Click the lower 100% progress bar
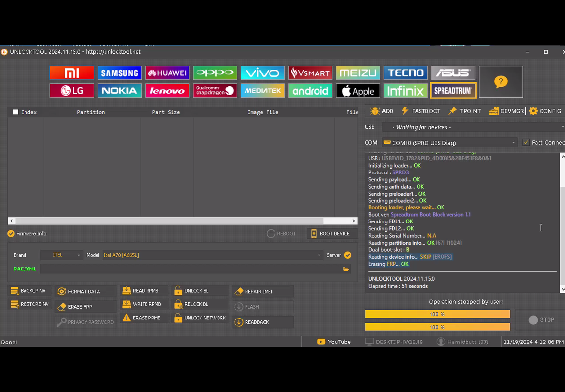The image size is (565, 392). (x=437, y=327)
